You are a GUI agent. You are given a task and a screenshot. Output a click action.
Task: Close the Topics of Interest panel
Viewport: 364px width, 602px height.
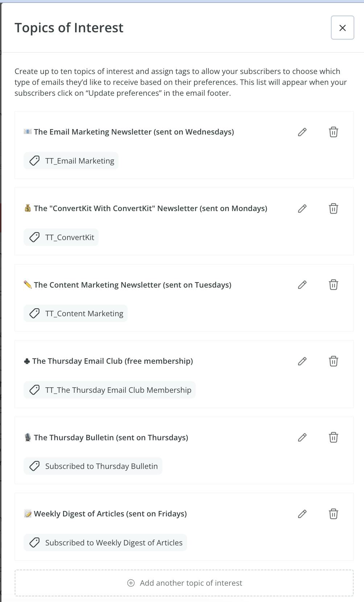click(x=342, y=28)
